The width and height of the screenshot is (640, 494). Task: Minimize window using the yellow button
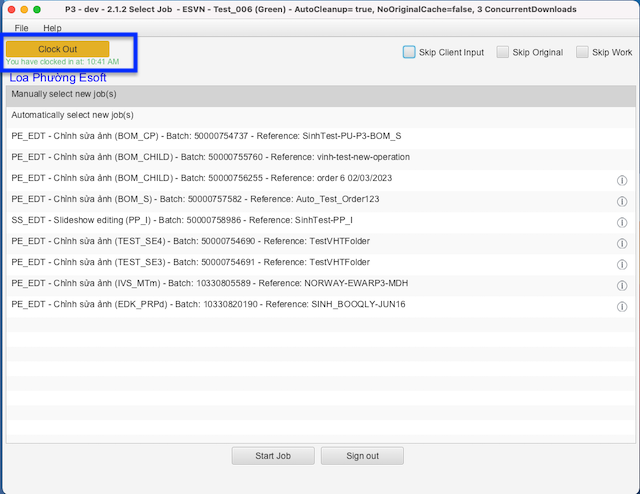[x=24, y=9]
